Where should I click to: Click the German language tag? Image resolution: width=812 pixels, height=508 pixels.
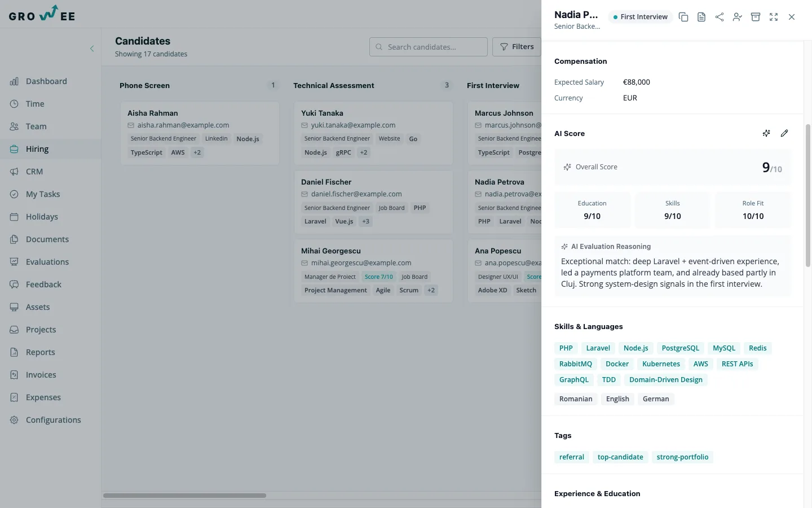[656, 399]
